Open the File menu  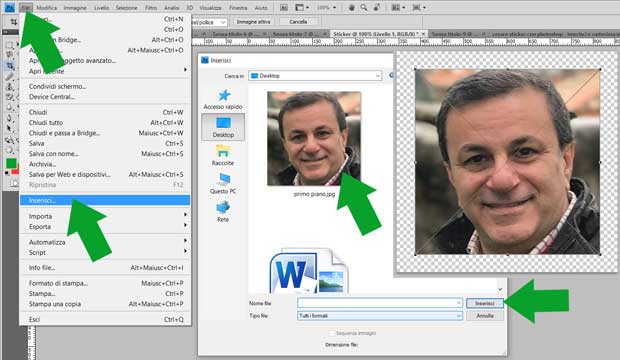[x=26, y=8]
